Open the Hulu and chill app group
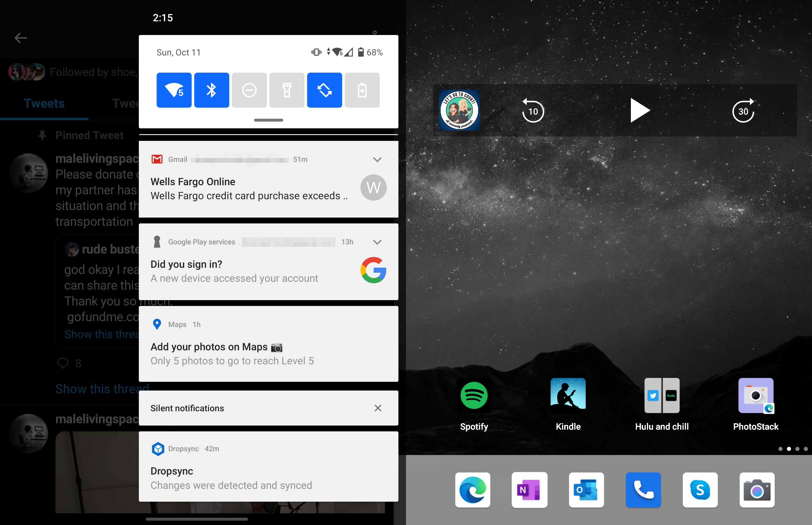812x525 pixels. pyautogui.click(x=662, y=395)
